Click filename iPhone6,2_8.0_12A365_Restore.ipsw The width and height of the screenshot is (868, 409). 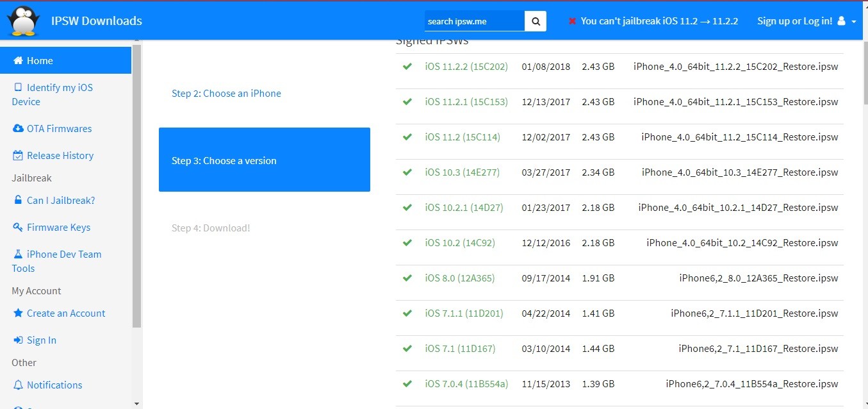[x=758, y=278]
